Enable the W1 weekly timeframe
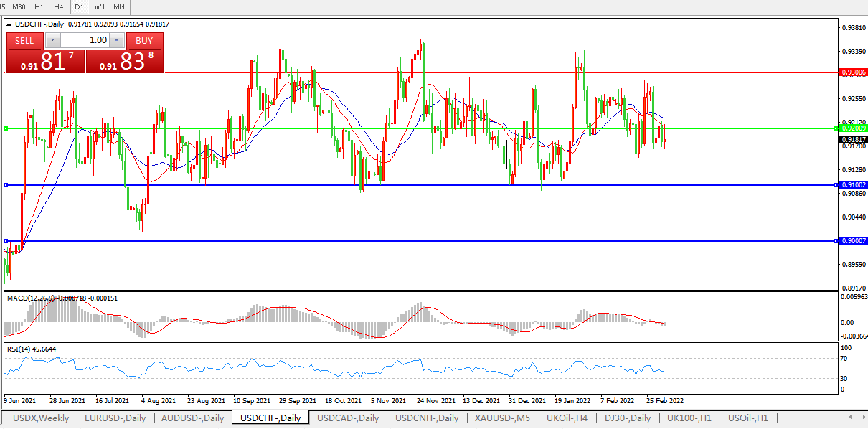The height and width of the screenshot is (429, 868). coord(100,6)
